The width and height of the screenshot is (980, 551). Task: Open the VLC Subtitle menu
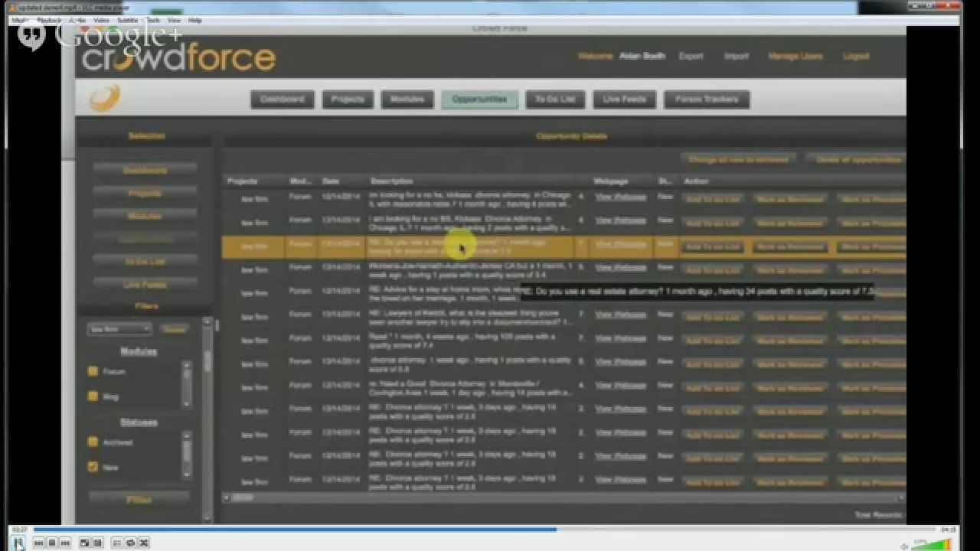(128, 20)
